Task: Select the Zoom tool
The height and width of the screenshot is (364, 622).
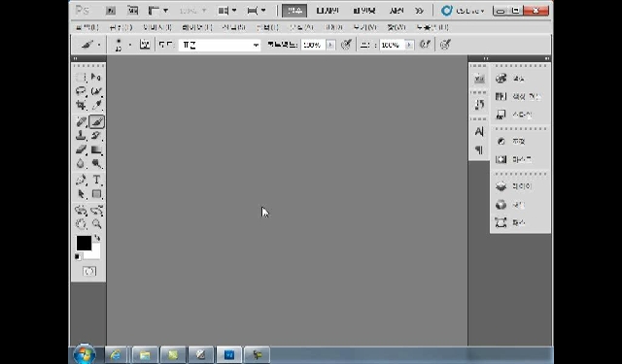Action: 96,224
